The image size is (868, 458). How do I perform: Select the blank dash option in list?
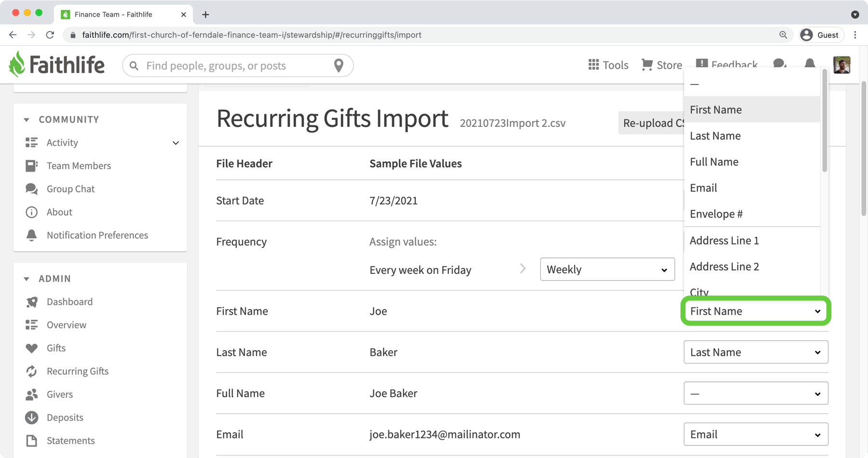pyautogui.click(x=752, y=83)
